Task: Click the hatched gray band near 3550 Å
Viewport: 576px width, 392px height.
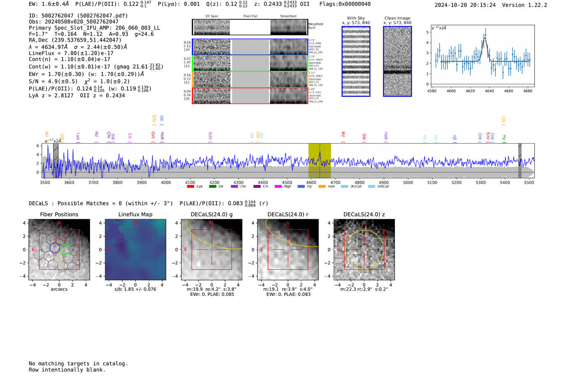Action: coord(56,160)
